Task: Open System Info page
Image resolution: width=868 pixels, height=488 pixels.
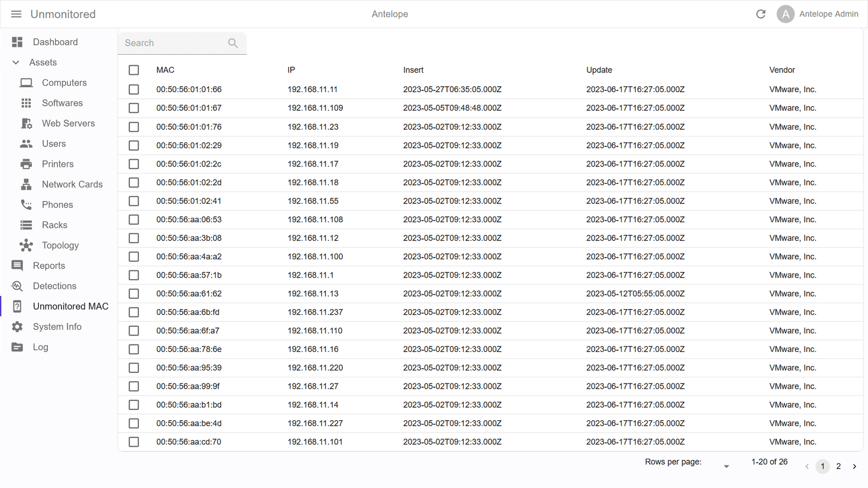Action: click(x=58, y=326)
